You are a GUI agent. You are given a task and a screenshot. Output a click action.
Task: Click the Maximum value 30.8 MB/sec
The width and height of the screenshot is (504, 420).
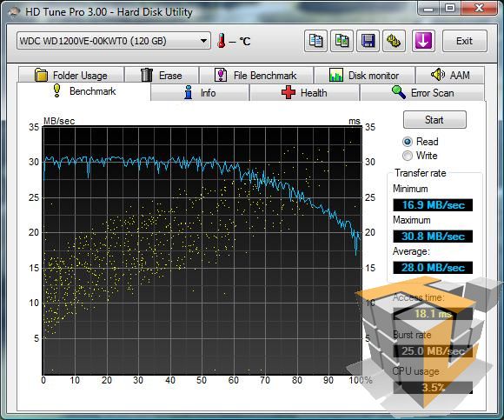tap(433, 237)
